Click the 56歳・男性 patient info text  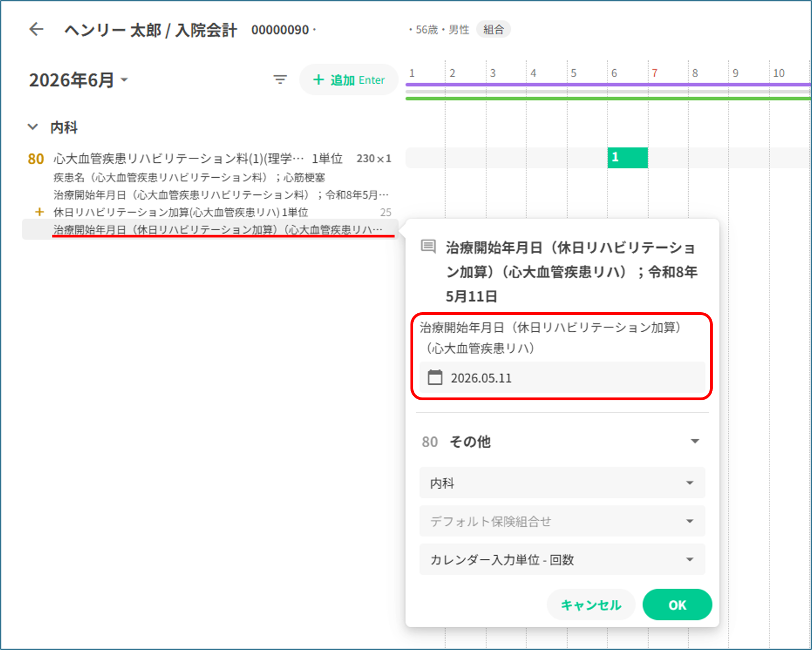tap(443, 30)
